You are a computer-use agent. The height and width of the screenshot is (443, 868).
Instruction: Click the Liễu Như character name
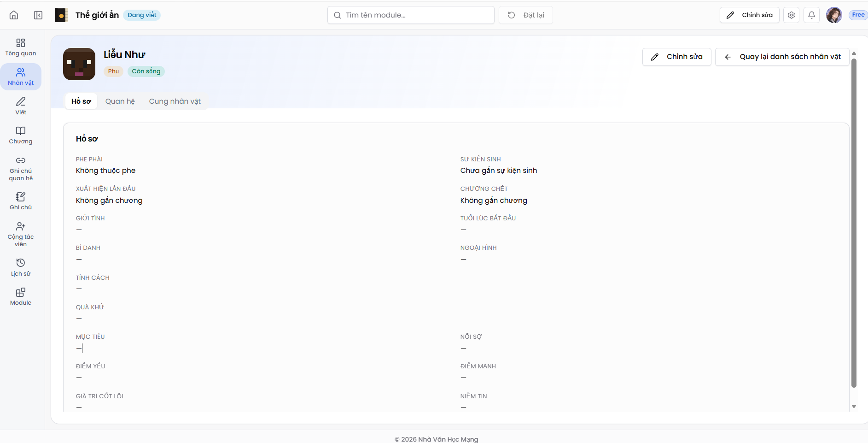124,55
